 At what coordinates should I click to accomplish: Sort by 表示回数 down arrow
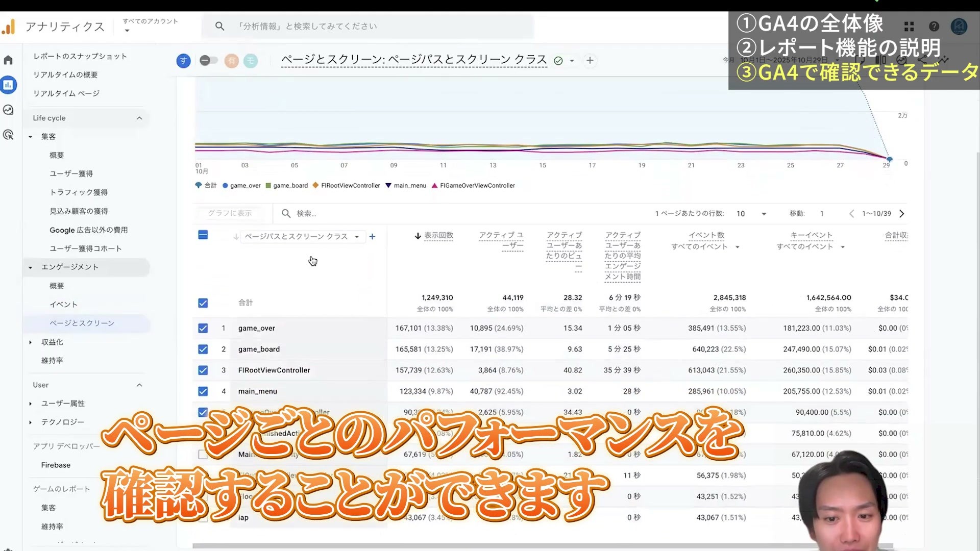(x=418, y=236)
